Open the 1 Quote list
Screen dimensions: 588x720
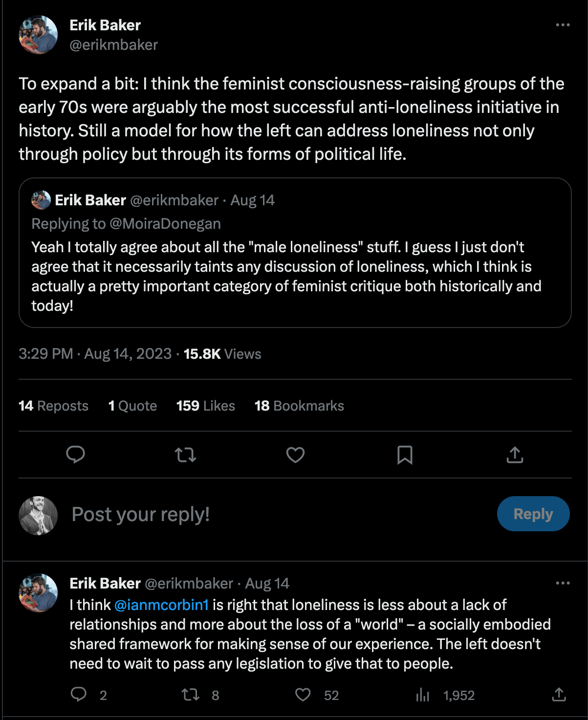[x=132, y=406]
